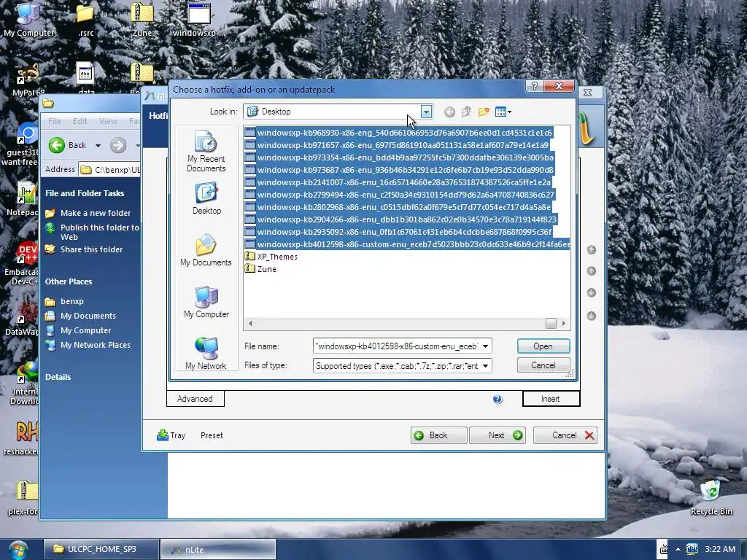Open the View Menu dropdown button
The image size is (747, 560).
[x=503, y=112]
